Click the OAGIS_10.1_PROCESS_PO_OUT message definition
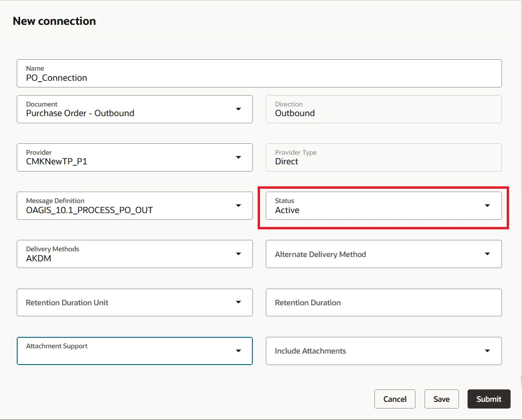The width and height of the screenshot is (522, 420). 89,210
